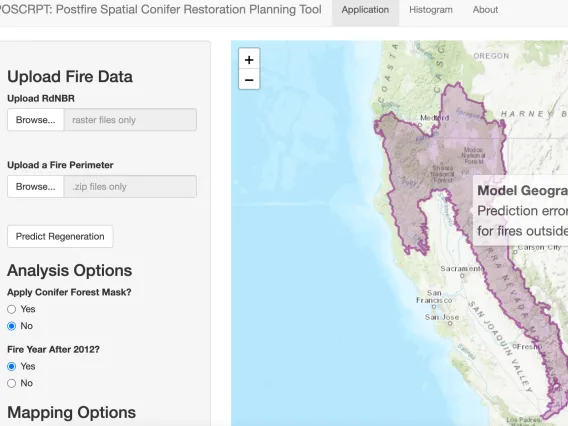
Task: Click the '.zip files only' file field
Action: tap(130, 187)
